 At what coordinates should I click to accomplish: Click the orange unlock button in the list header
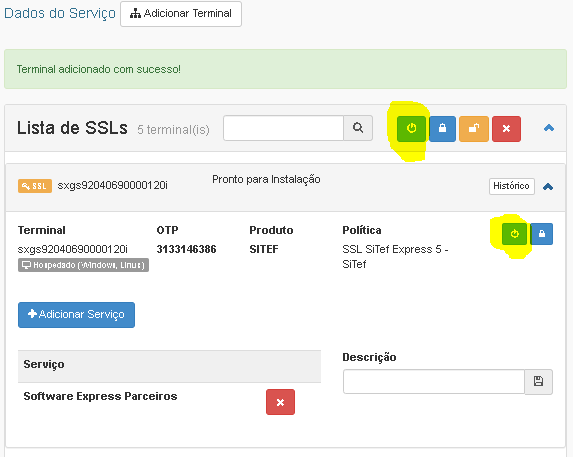click(474, 129)
